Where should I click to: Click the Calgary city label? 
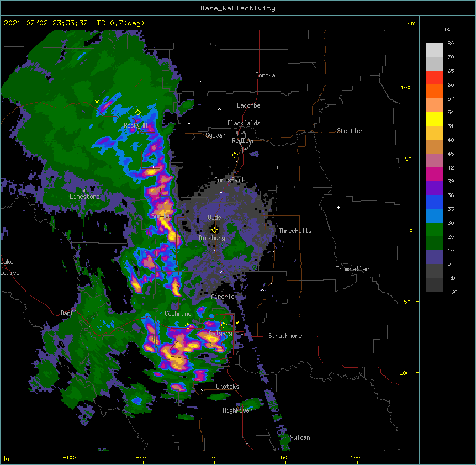coord(221,333)
